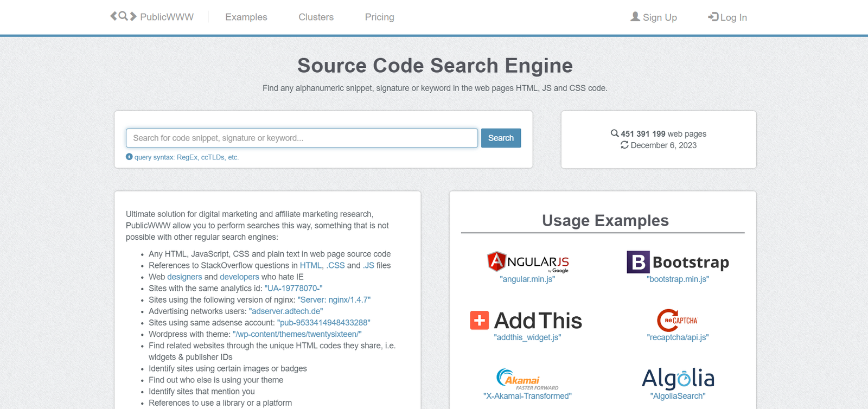868x409 pixels.
Task: Click the AddThis logo
Action: 526,321
